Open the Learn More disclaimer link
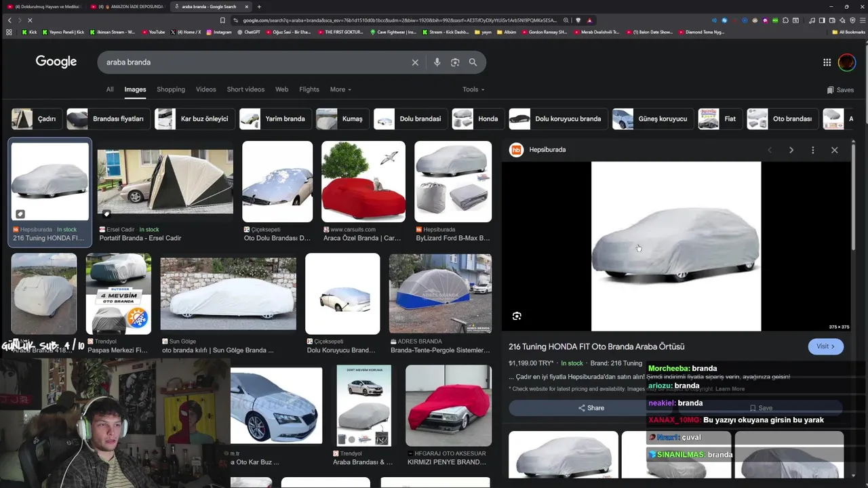This screenshot has height=488, width=868. point(730,389)
